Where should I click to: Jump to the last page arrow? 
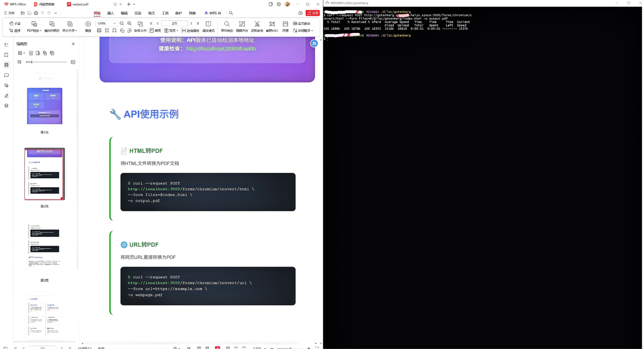coord(198,23)
